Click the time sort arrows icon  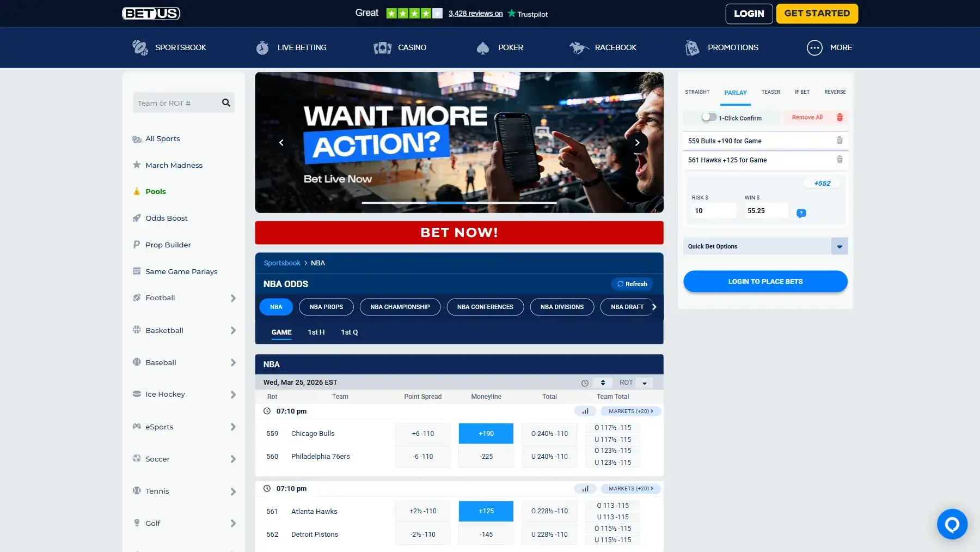tap(603, 383)
